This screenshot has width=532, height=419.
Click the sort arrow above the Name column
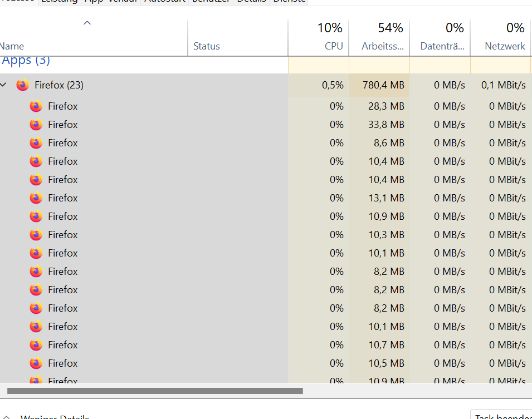point(87,23)
